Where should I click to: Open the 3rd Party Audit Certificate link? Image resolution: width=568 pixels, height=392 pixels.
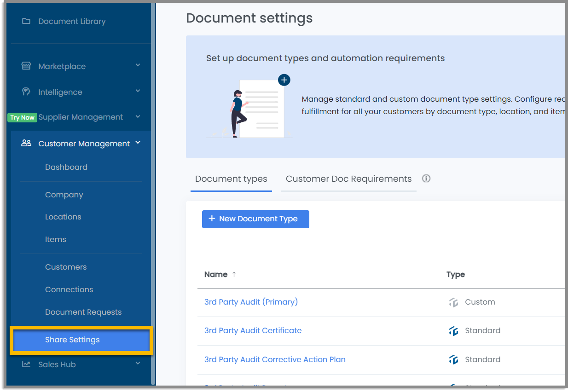click(253, 330)
